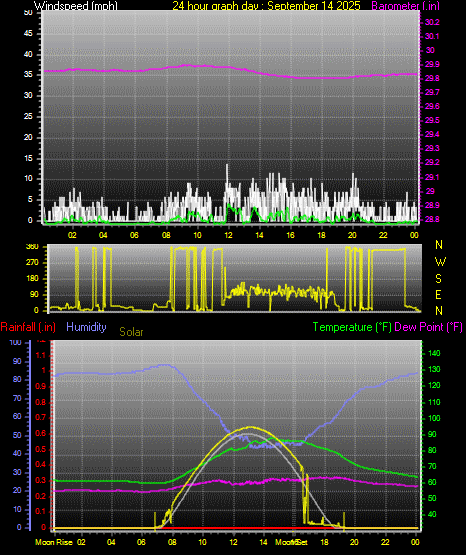Click the 30.2 barometer scale value
The width and height of the screenshot is (466, 555).
[x=432, y=22]
